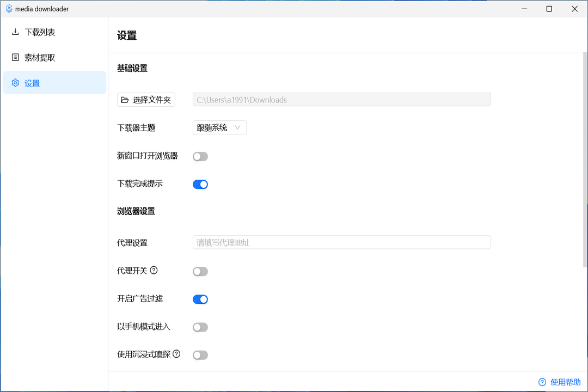588x392 pixels.
Task: Click the media downloader logo icon
Action: click(9, 9)
